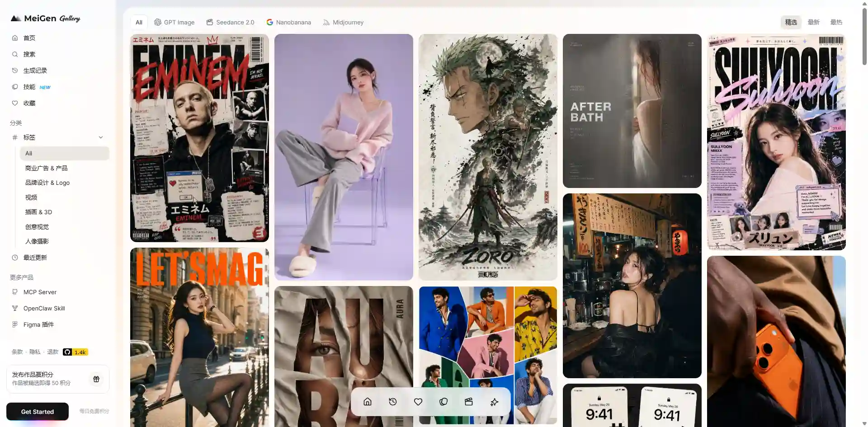The height and width of the screenshot is (427, 868).
Task: Open the Sullyoon magazine collage thumbnail
Action: [x=776, y=142]
